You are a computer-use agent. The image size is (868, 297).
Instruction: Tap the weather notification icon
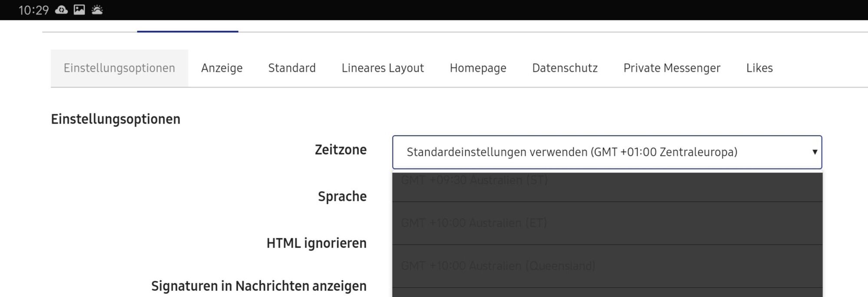[x=97, y=10]
